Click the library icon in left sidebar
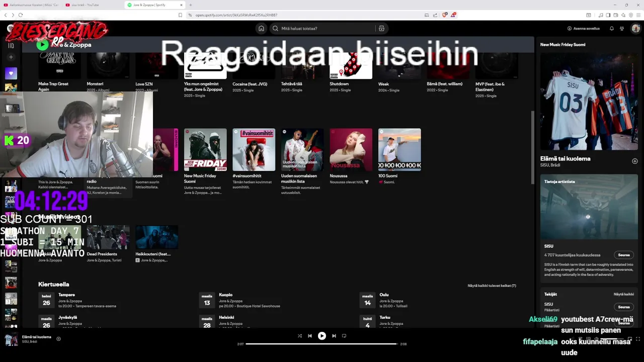The image size is (644, 362). (11, 45)
